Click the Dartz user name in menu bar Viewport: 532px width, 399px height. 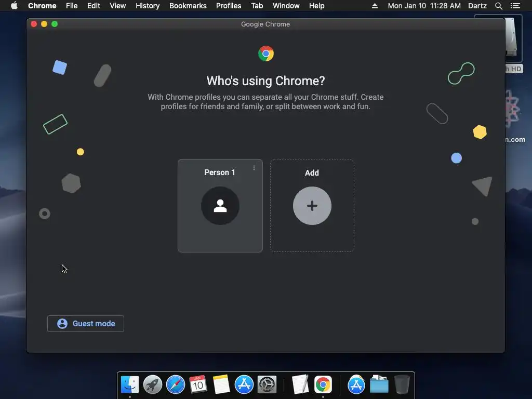point(477,6)
